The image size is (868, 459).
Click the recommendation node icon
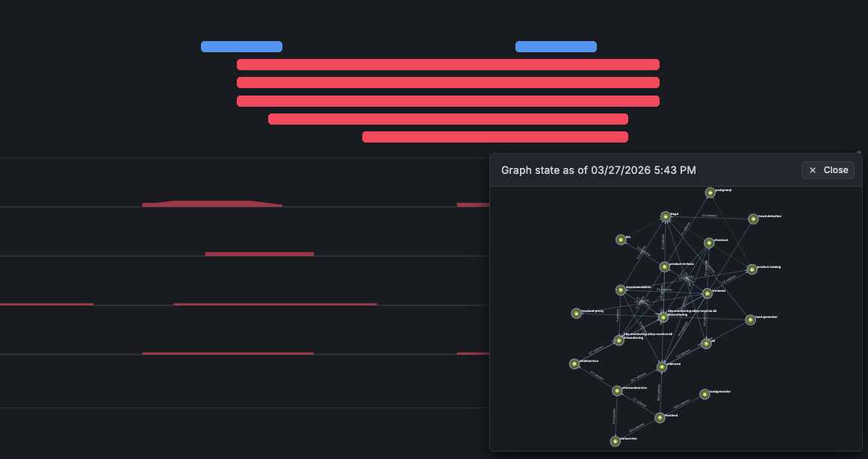[620, 290]
